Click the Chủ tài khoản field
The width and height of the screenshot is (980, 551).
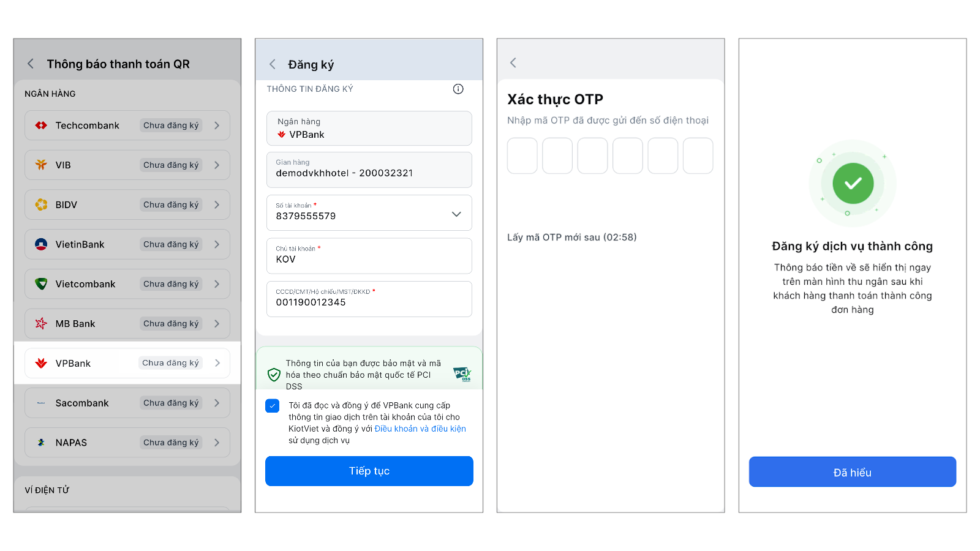click(369, 256)
